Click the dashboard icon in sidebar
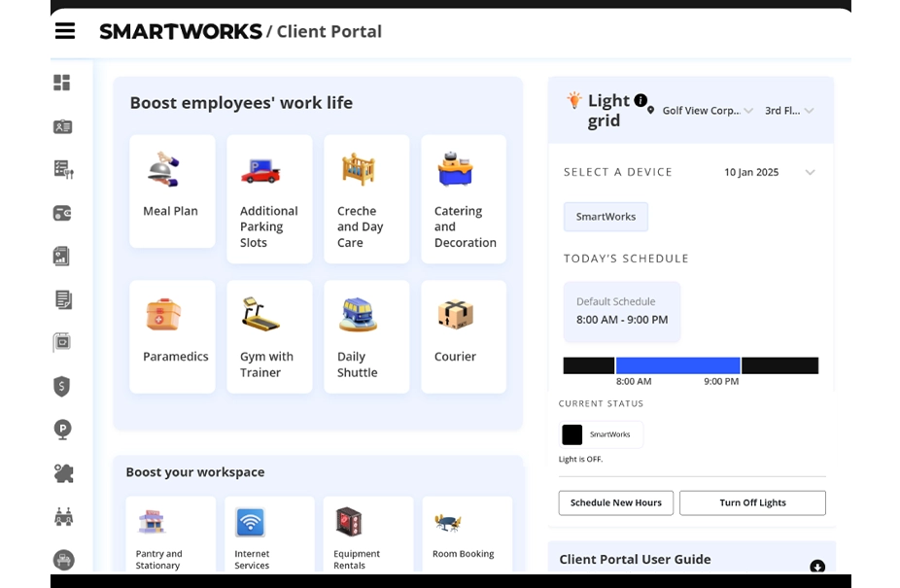 click(62, 83)
